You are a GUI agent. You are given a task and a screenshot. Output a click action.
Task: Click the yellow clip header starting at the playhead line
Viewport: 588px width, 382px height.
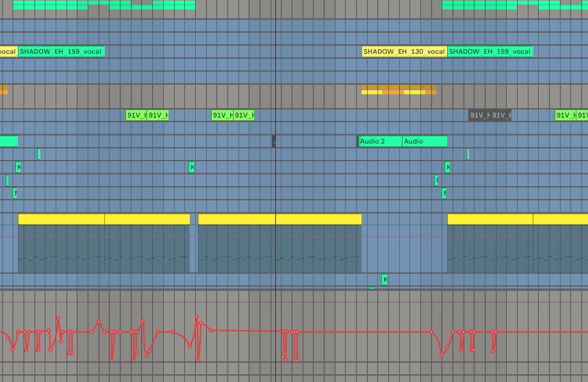(x=319, y=219)
